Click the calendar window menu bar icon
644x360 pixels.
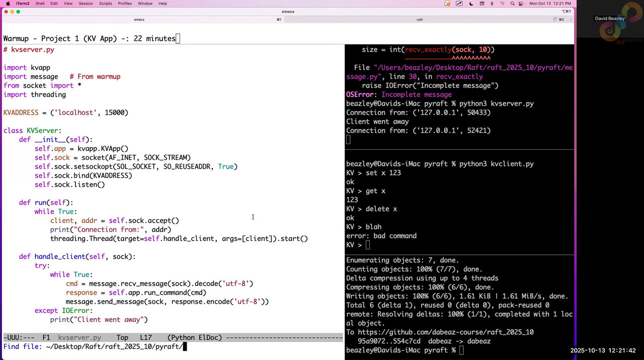click(x=481, y=4)
